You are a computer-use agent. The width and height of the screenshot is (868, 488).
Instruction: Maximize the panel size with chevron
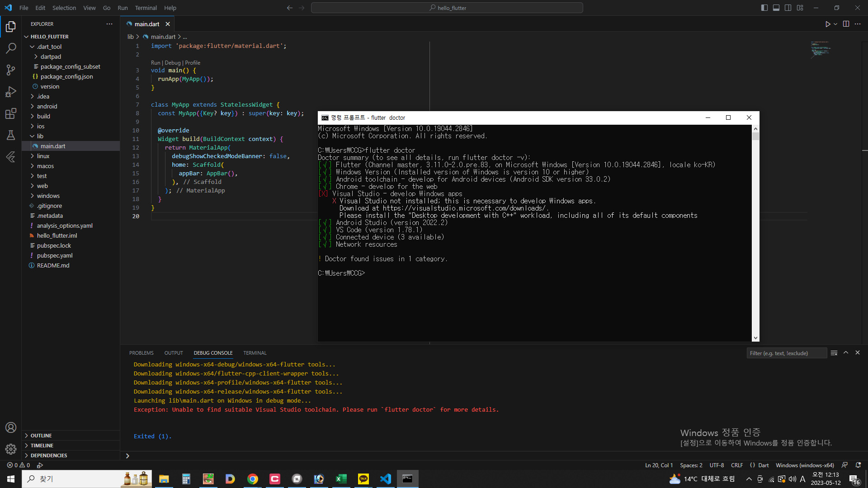pos(846,353)
